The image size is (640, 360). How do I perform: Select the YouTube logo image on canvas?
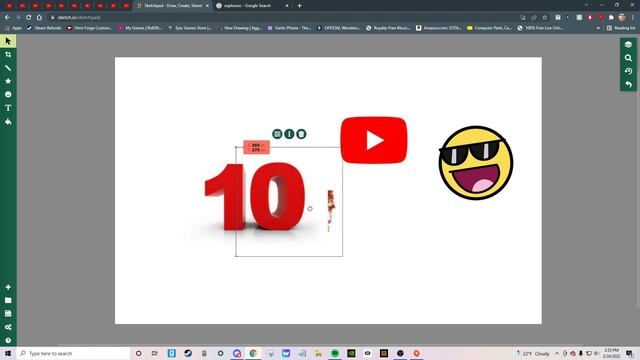[x=374, y=140]
